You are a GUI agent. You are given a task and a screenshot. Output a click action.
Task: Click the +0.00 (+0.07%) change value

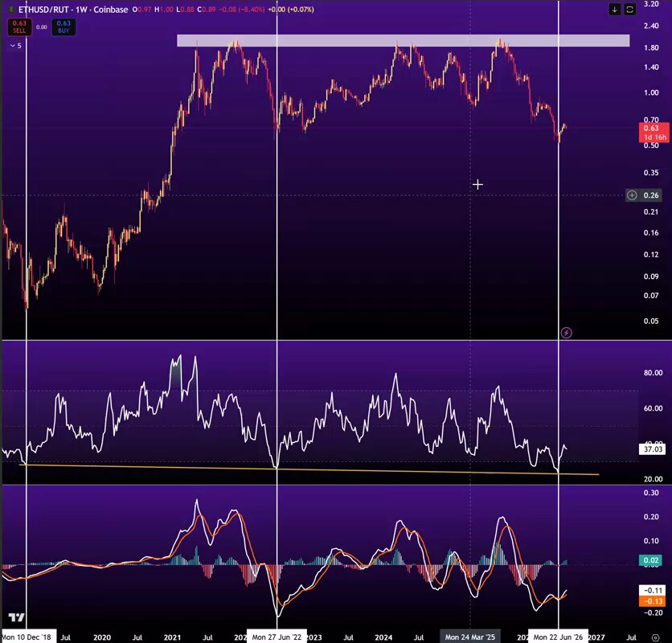291,10
